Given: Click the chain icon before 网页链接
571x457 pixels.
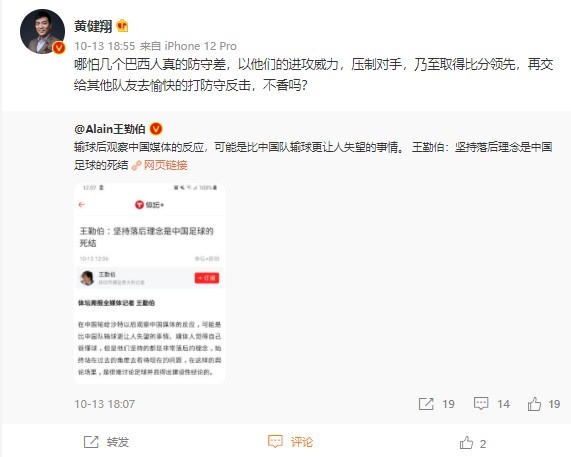Looking at the screenshot, I should click(137, 166).
